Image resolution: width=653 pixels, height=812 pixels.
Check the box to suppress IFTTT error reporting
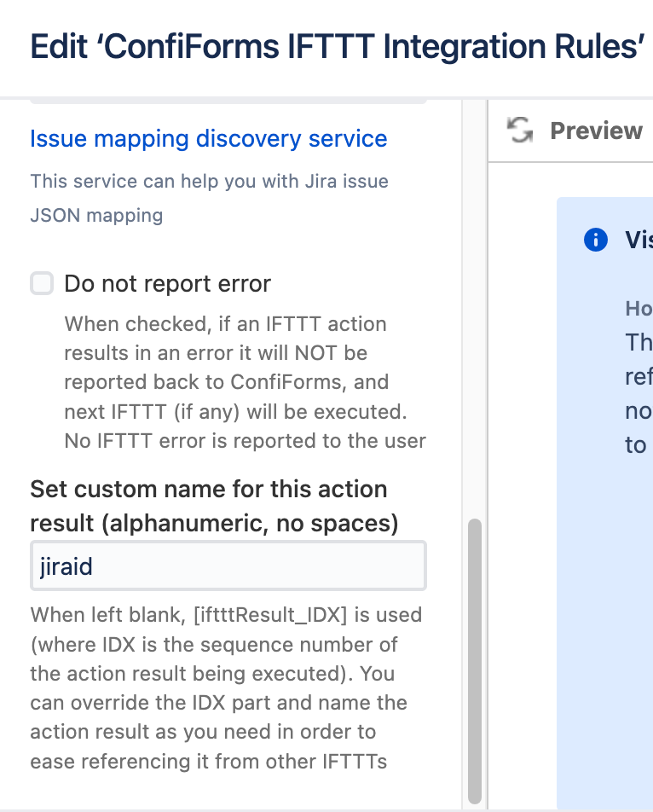coord(42,283)
